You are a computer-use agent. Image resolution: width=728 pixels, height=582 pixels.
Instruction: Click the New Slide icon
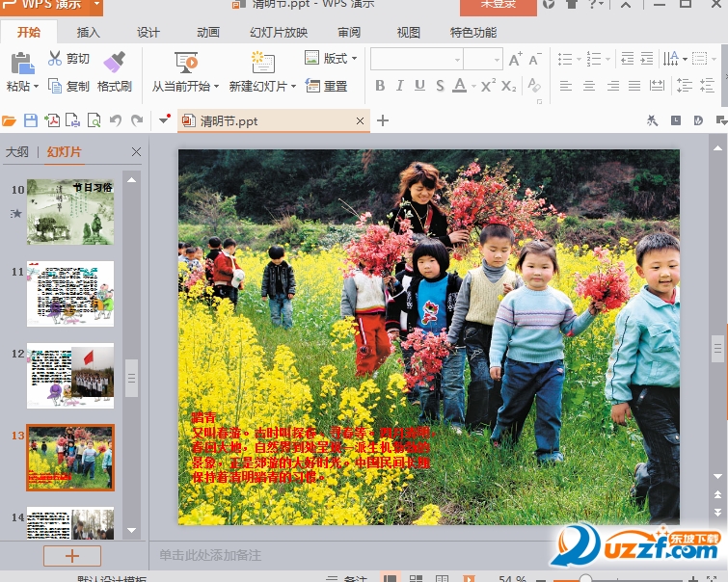pyautogui.click(x=263, y=63)
